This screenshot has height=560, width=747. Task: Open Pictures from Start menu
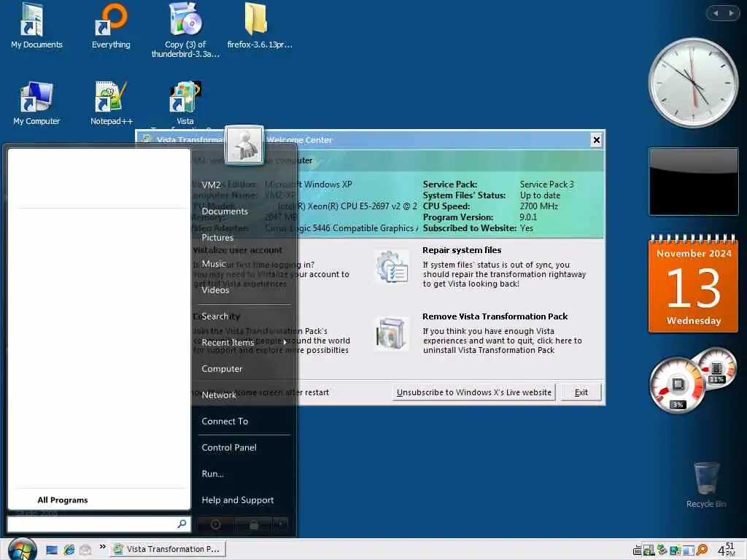pyautogui.click(x=217, y=237)
